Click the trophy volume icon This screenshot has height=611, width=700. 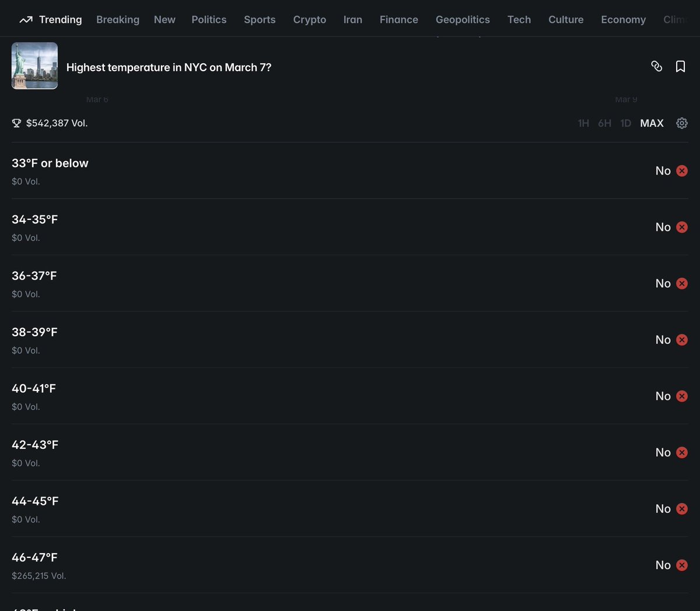pyautogui.click(x=16, y=123)
